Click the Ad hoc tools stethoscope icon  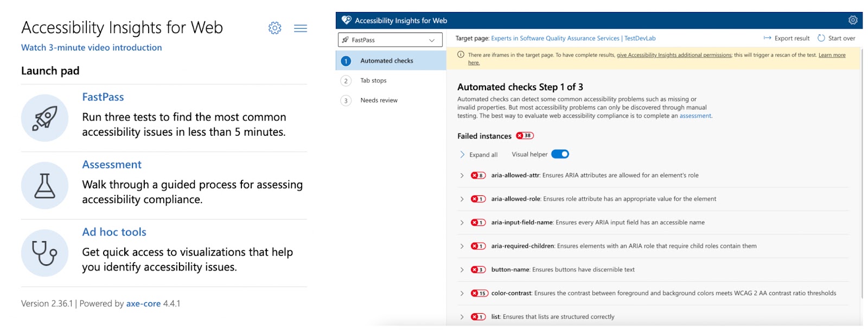(x=44, y=253)
